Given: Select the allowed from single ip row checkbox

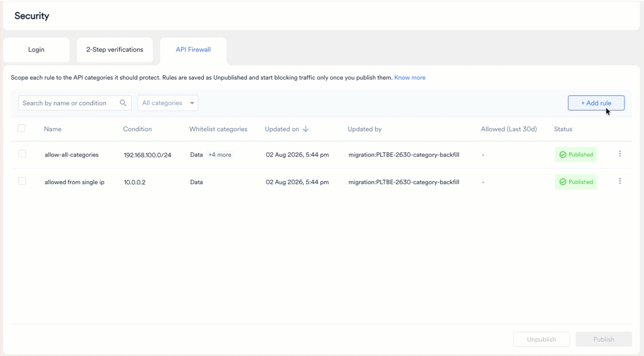Looking at the screenshot, I should click(x=22, y=181).
